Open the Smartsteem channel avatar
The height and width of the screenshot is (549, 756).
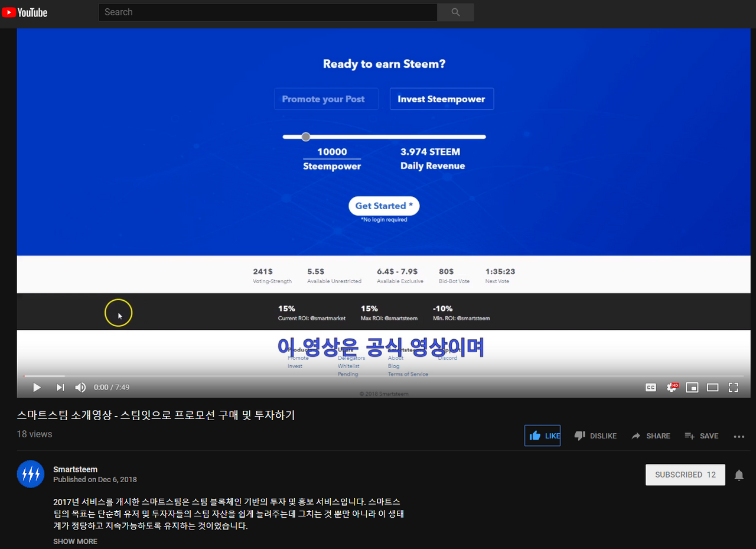pos(31,474)
